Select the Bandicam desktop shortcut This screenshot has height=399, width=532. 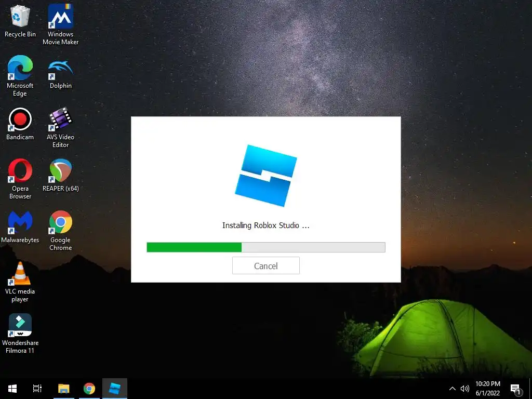coord(20,124)
